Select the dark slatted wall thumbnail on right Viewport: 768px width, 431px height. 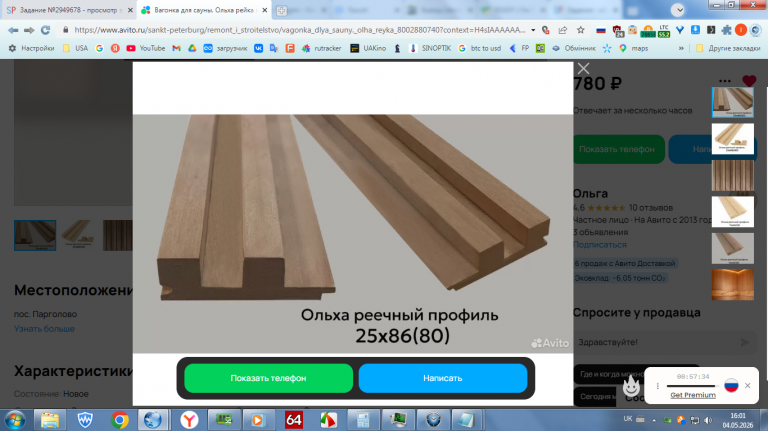(733, 175)
